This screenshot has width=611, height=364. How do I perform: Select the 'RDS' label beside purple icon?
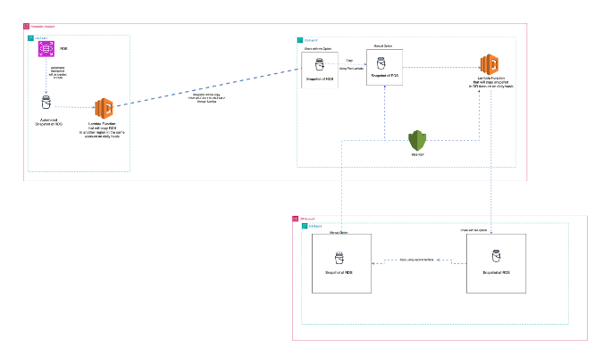[63, 49]
